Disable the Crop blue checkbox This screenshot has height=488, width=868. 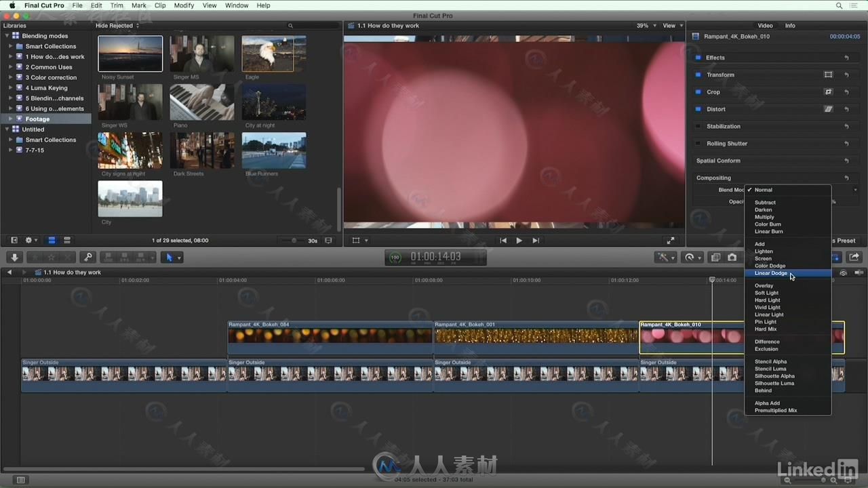coord(698,91)
